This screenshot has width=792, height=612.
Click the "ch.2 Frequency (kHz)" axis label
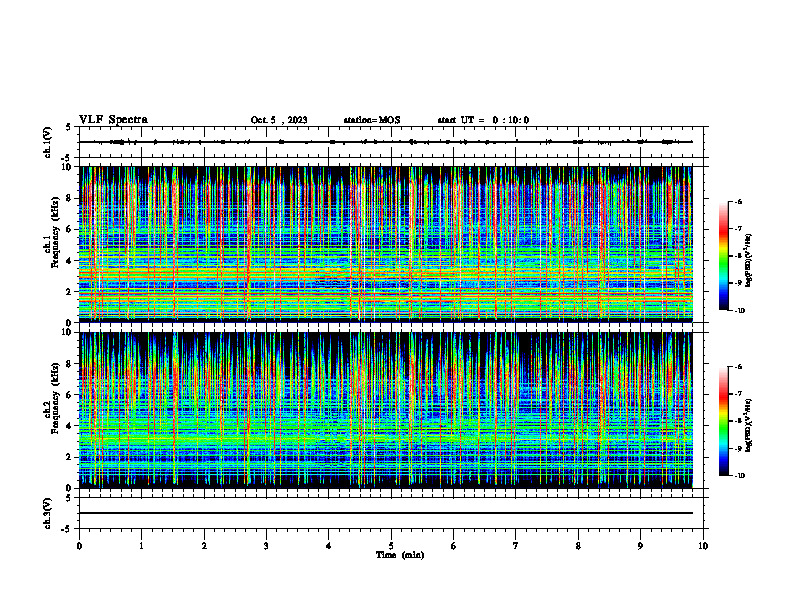pos(51,398)
